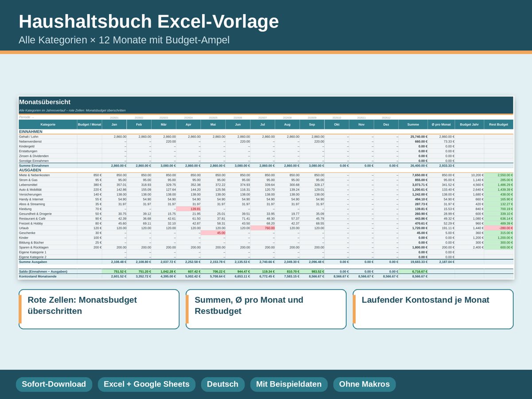Select the Excel + Google Sheets pill
Viewport: 532px width, 399px height.
(146, 384)
